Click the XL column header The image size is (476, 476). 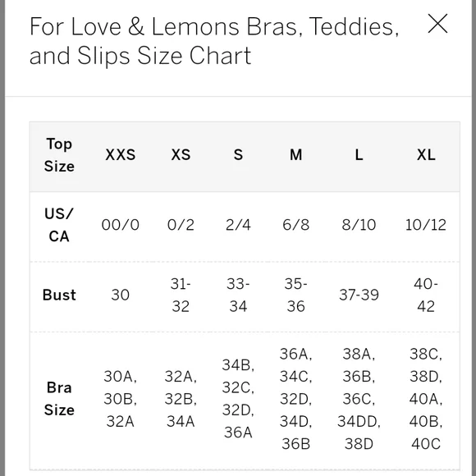coord(426,155)
